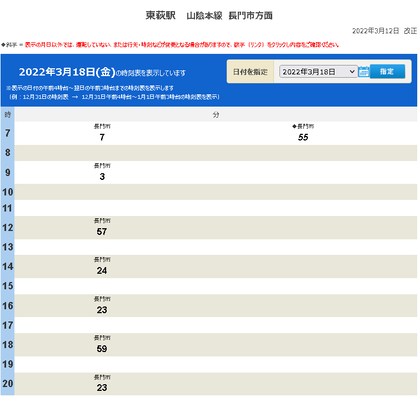
Task: Click the hour 8 row label
Action: tap(8, 153)
